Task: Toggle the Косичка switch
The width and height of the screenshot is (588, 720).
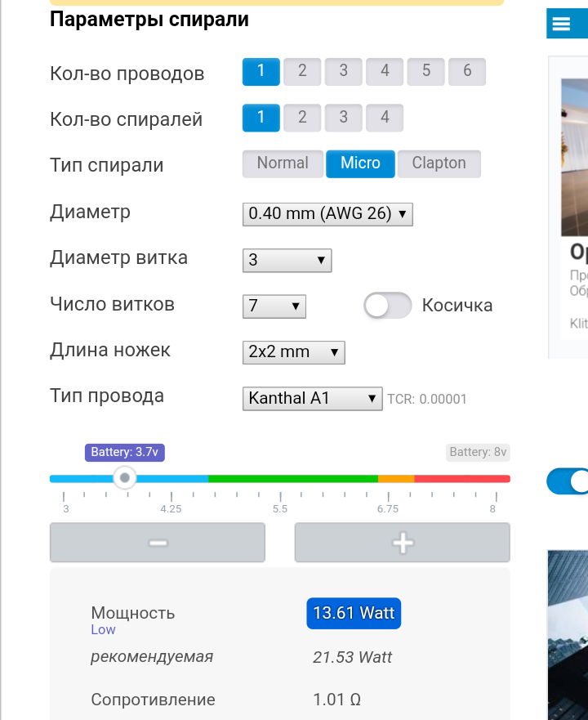Action: (388, 306)
